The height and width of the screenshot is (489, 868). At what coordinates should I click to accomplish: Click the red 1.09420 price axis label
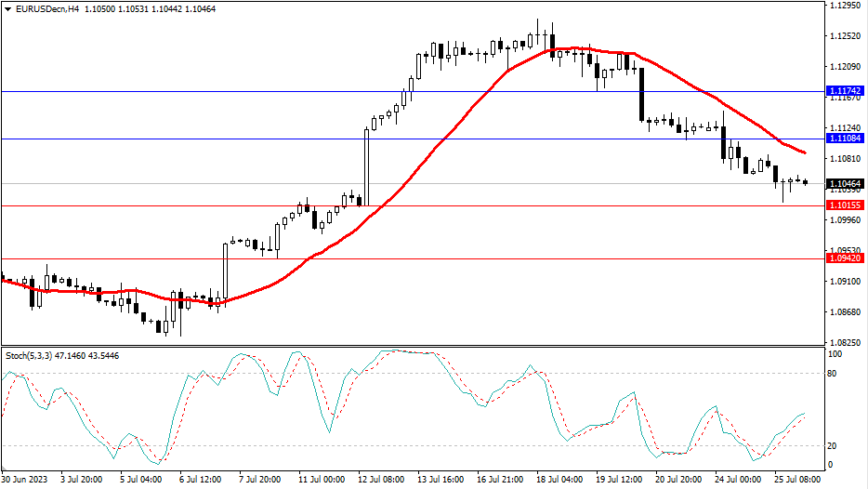point(845,259)
